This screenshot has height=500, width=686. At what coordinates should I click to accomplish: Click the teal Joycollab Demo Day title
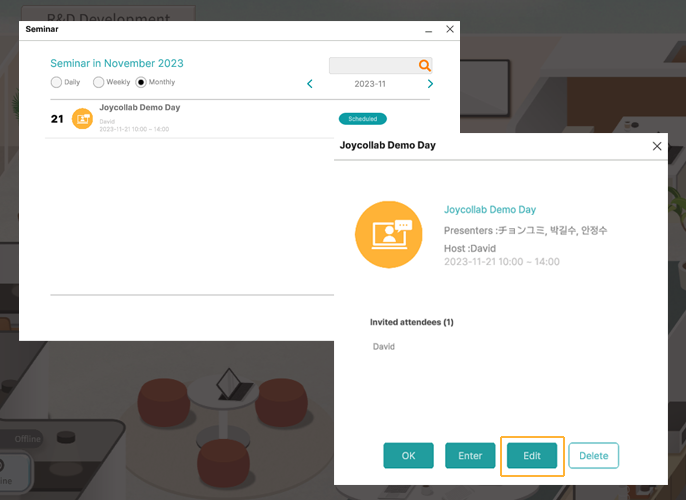click(x=490, y=210)
